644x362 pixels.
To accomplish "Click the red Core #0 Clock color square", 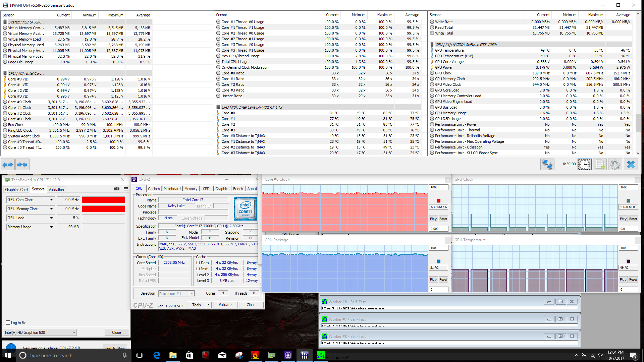I will coord(438,201).
